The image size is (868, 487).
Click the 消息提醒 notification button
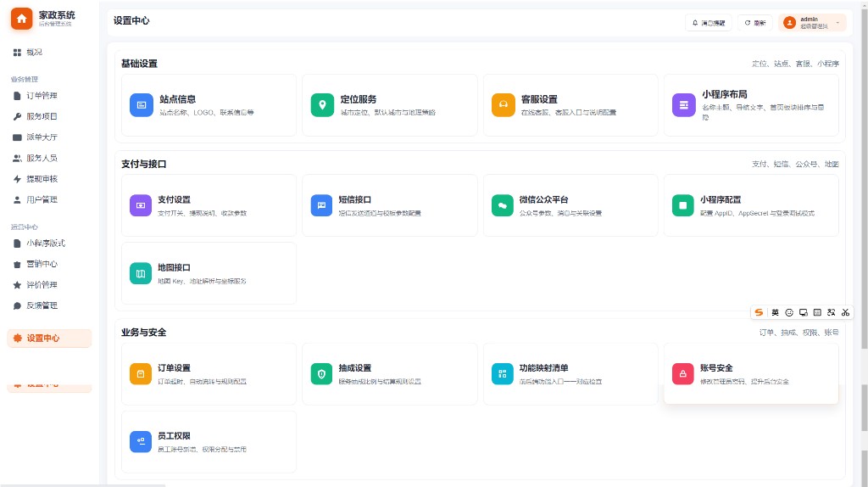tap(709, 23)
